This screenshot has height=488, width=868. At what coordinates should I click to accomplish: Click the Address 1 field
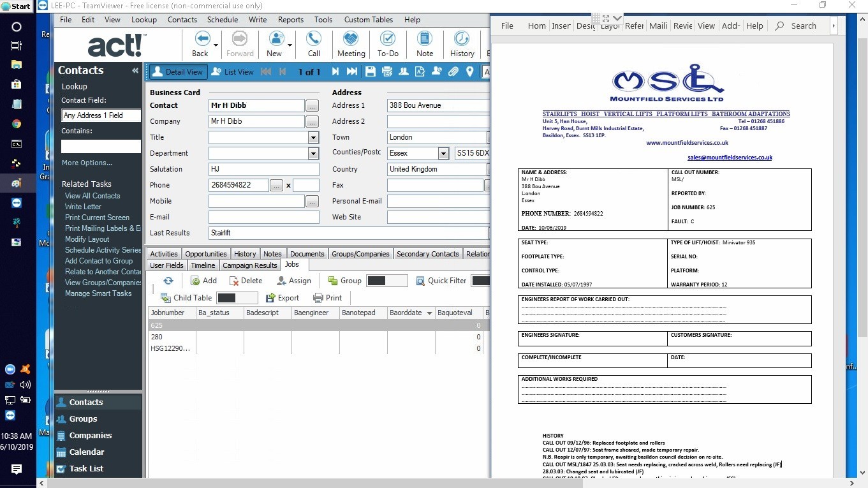(438, 105)
